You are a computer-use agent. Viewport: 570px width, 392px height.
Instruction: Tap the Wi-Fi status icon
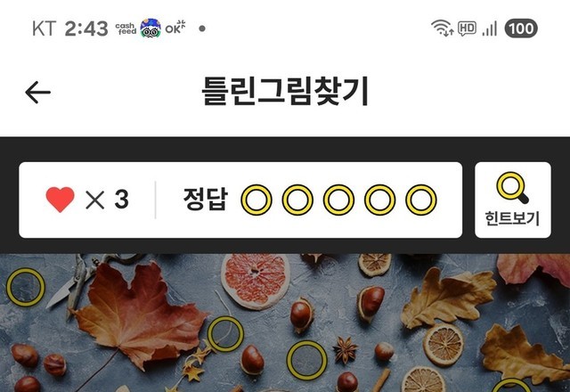[442, 28]
